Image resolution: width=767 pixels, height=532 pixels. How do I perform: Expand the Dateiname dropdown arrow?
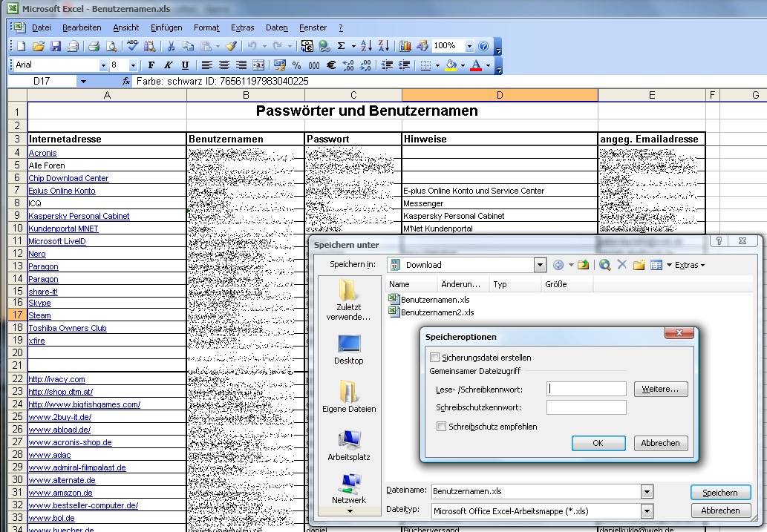tap(647, 491)
